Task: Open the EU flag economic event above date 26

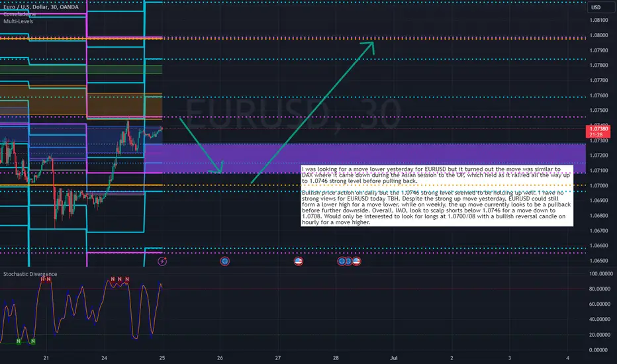Action: pyautogui.click(x=224, y=261)
